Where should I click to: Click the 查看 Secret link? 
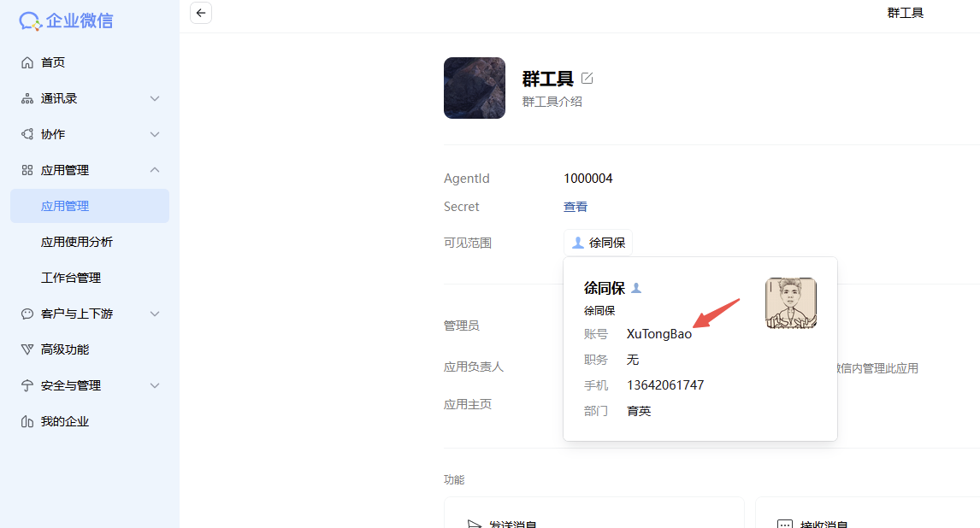click(575, 207)
